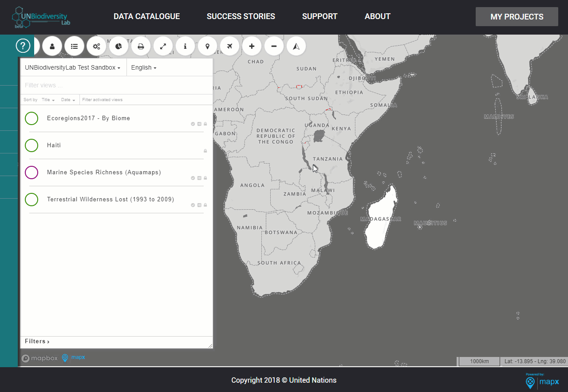Click the UN Biodiversity Lab logo
Screen dimensions: 568x392
41,17
